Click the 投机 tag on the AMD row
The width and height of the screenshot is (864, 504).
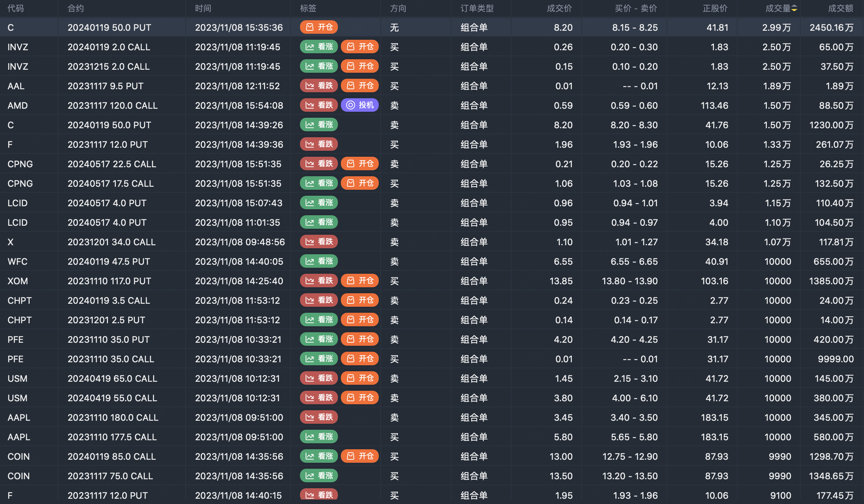click(359, 105)
